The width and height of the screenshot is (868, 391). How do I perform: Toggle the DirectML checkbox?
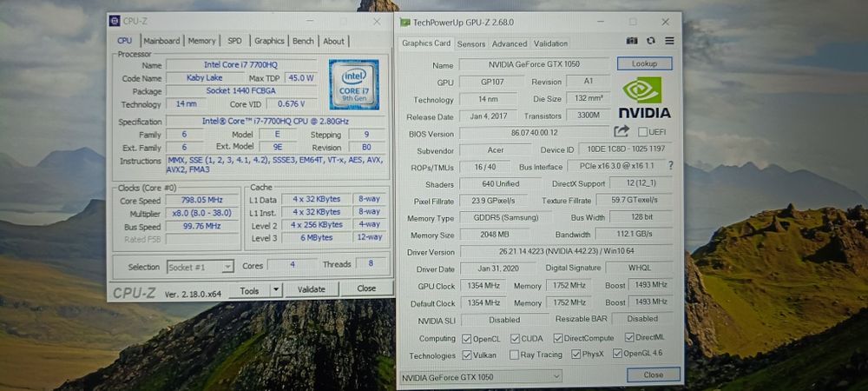pyautogui.click(x=628, y=337)
